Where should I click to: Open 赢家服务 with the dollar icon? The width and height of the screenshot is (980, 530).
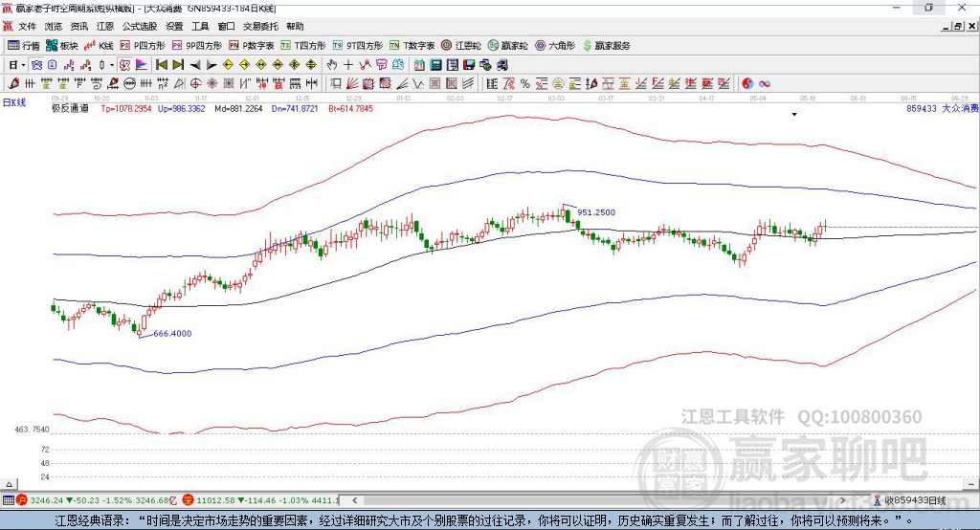[x=606, y=46]
